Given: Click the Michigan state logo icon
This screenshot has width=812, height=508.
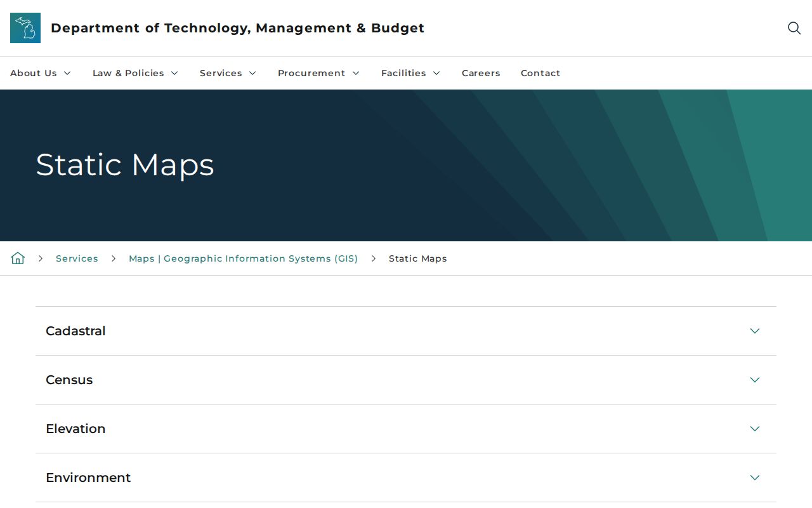Looking at the screenshot, I should (25, 28).
